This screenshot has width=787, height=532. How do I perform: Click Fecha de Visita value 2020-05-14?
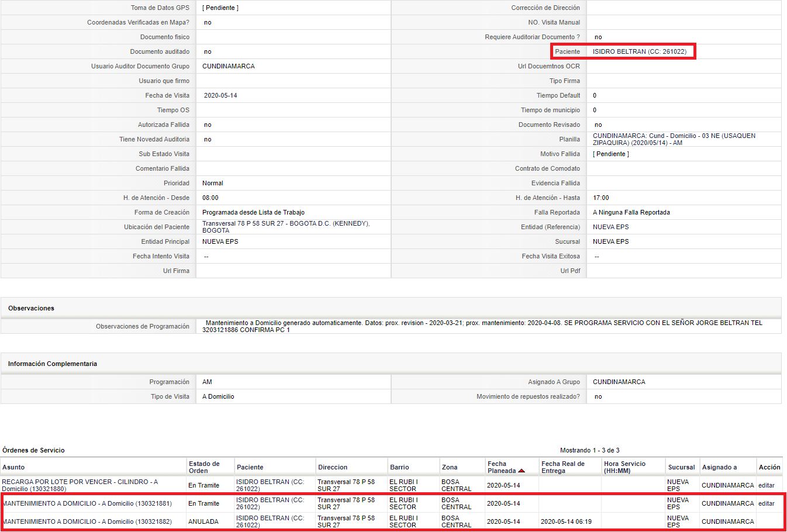[220, 95]
